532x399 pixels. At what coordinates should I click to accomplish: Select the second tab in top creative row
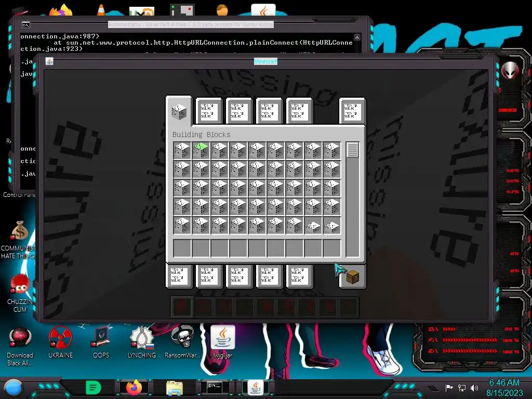click(209, 111)
